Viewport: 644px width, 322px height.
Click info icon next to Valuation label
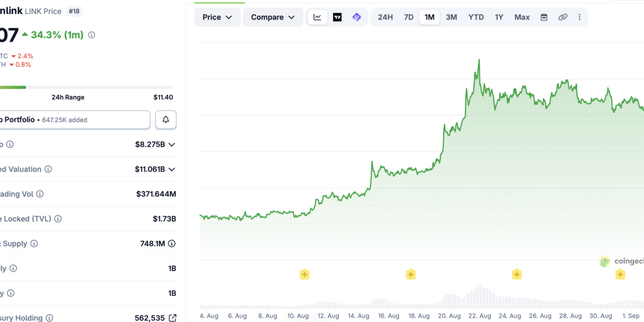point(48,169)
